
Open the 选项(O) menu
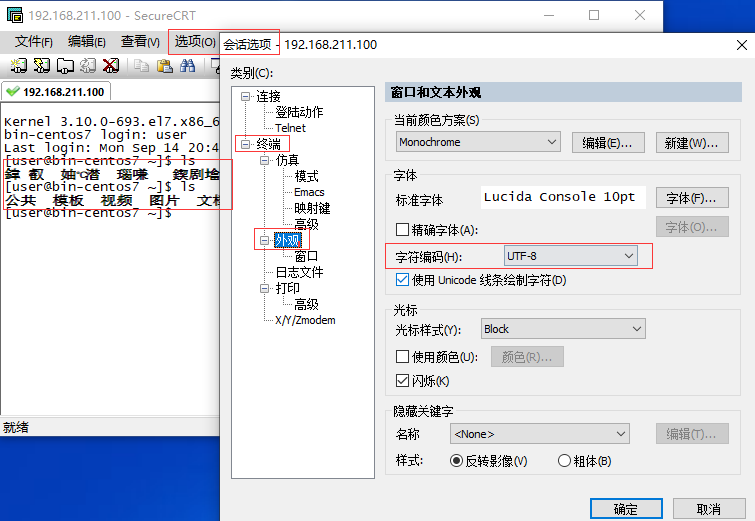point(195,41)
